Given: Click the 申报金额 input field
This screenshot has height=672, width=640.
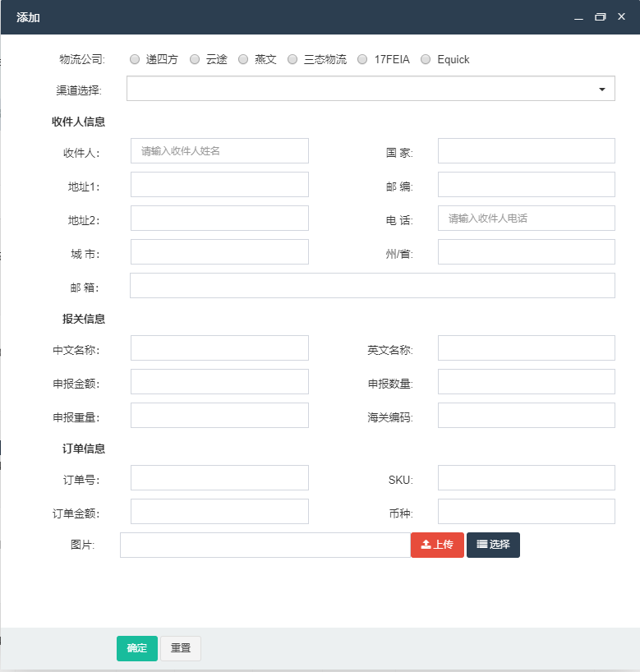Looking at the screenshot, I should (x=219, y=381).
